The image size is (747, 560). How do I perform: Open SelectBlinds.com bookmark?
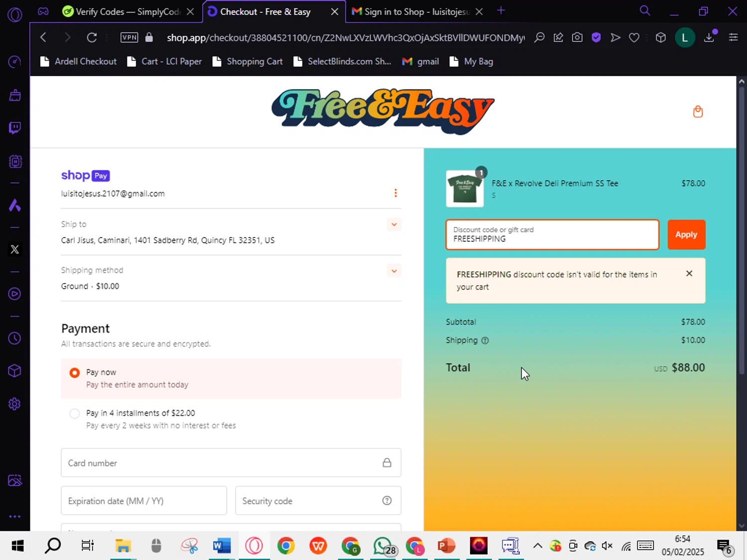(342, 62)
